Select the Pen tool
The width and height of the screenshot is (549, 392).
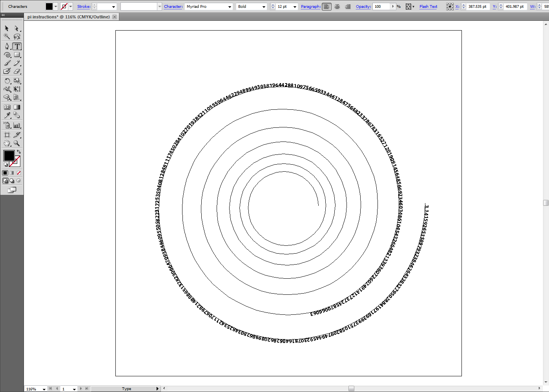point(7,46)
